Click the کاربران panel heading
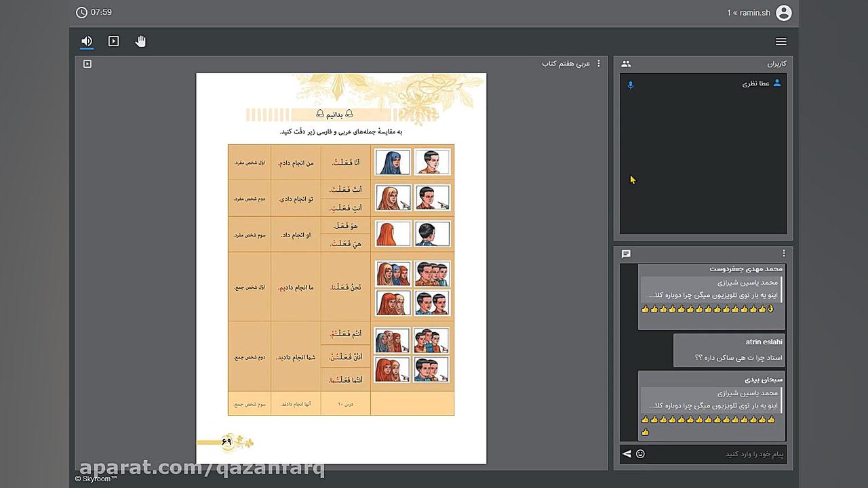The height and width of the screenshot is (488, 868). [776, 64]
